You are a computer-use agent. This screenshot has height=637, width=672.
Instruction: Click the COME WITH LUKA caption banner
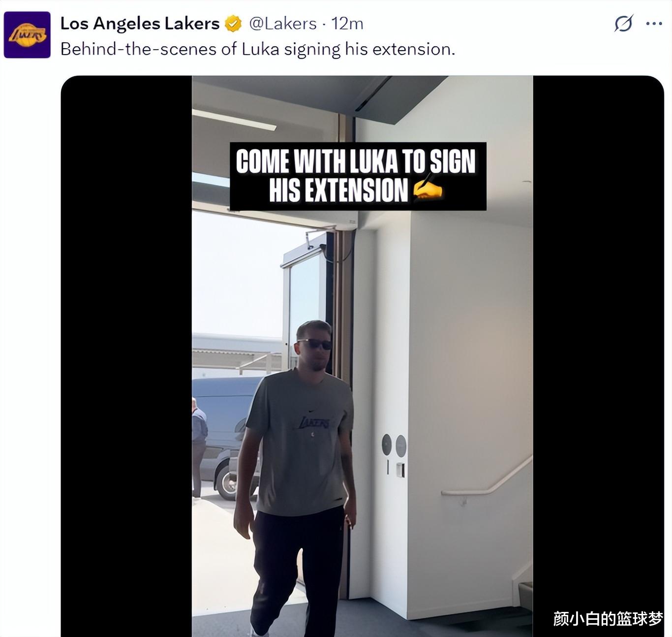tap(358, 176)
